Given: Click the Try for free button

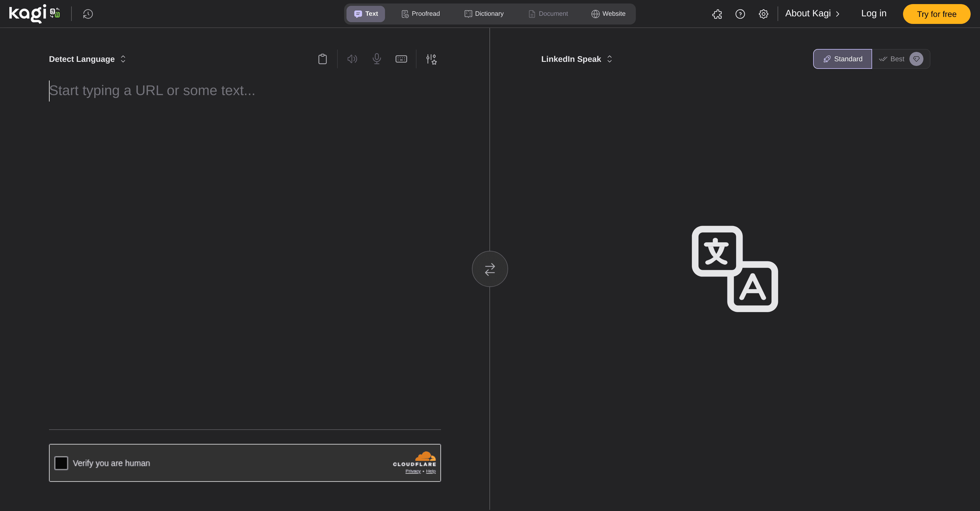Looking at the screenshot, I should (936, 14).
